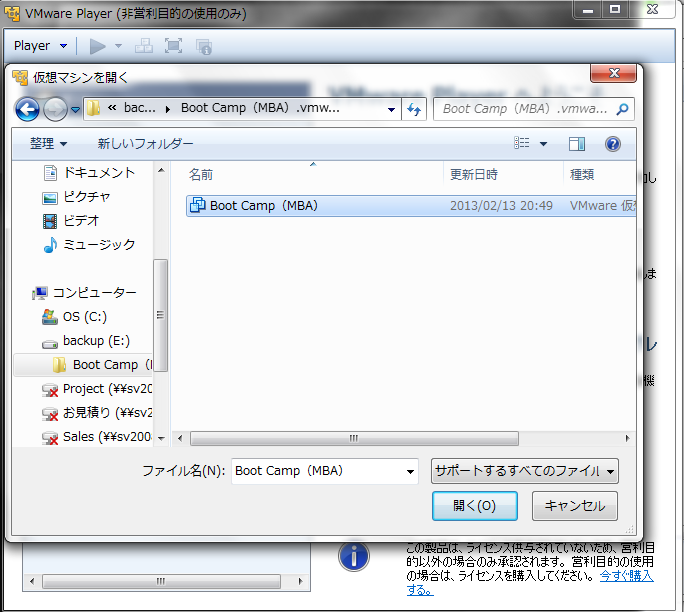The height and width of the screenshot is (612, 684).
Task: Sort by the 種類 column header
Action: pyautogui.click(x=582, y=175)
